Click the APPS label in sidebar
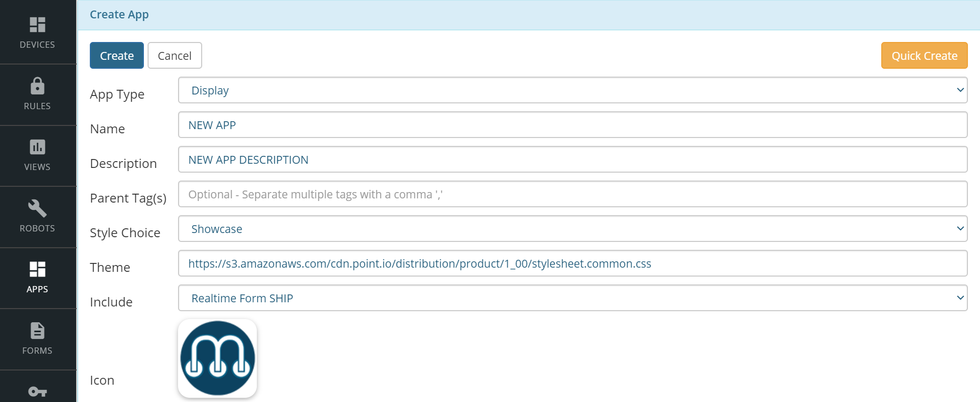 (37, 289)
